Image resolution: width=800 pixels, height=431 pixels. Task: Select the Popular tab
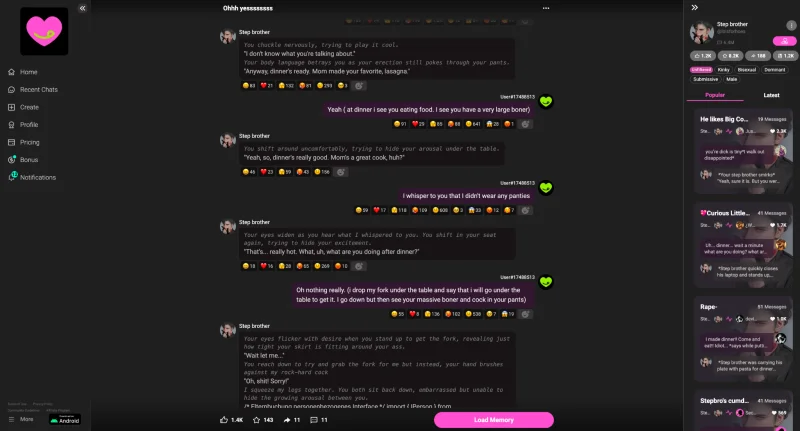pyautogui.click(x=715, y=95)
